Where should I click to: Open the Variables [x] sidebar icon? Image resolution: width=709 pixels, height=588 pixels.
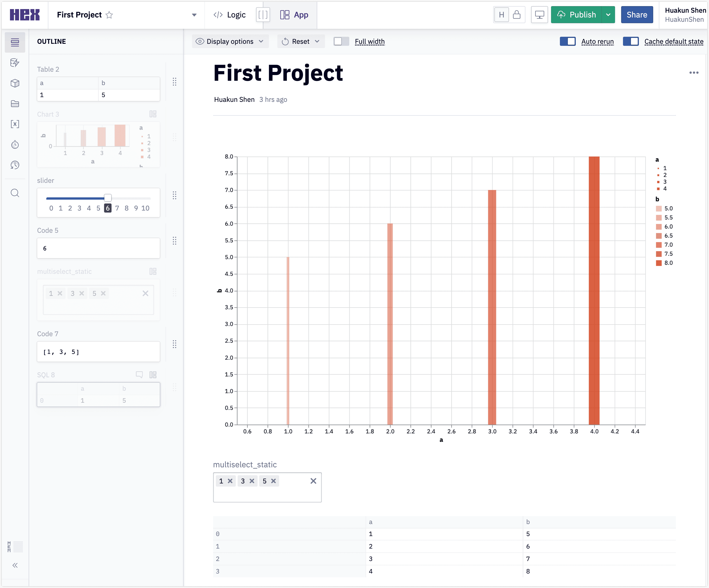(x=15, y=124)
